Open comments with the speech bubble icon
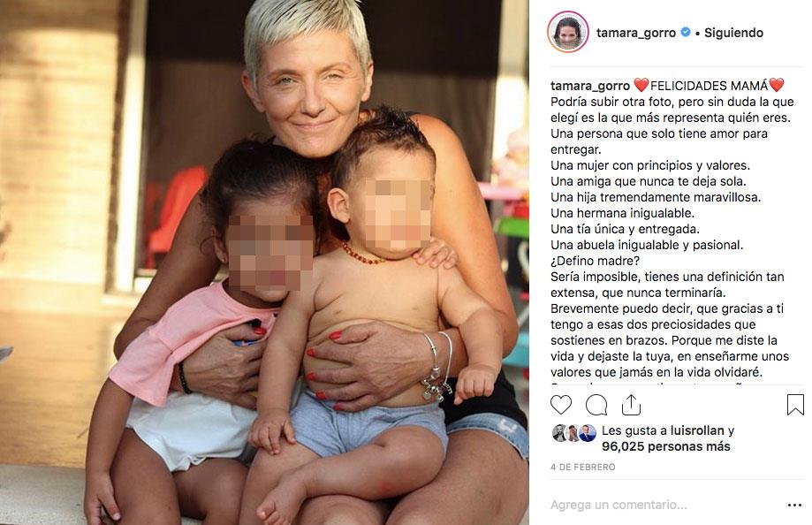This screenshot has height=525, width=812. click(596, 405)
